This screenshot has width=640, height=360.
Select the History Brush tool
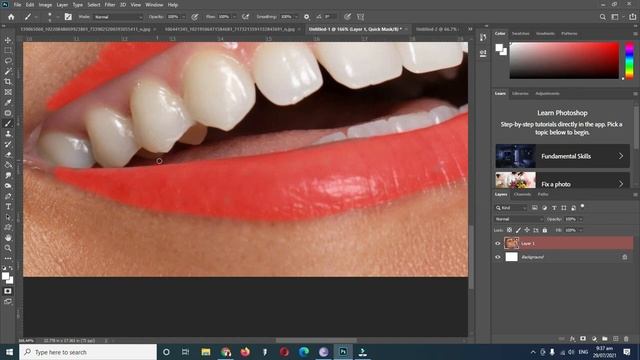(8, 144)
